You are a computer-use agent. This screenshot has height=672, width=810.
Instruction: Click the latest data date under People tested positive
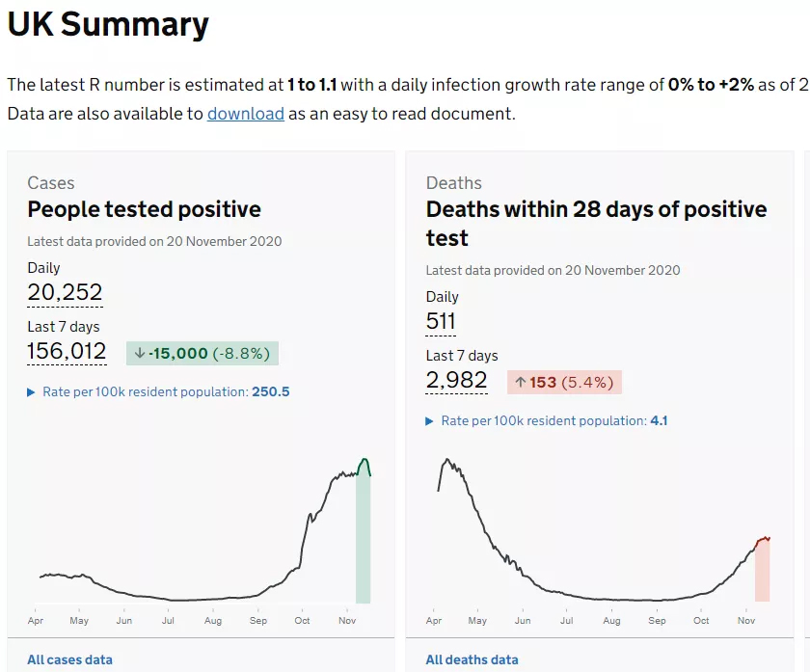coord(154,241)
